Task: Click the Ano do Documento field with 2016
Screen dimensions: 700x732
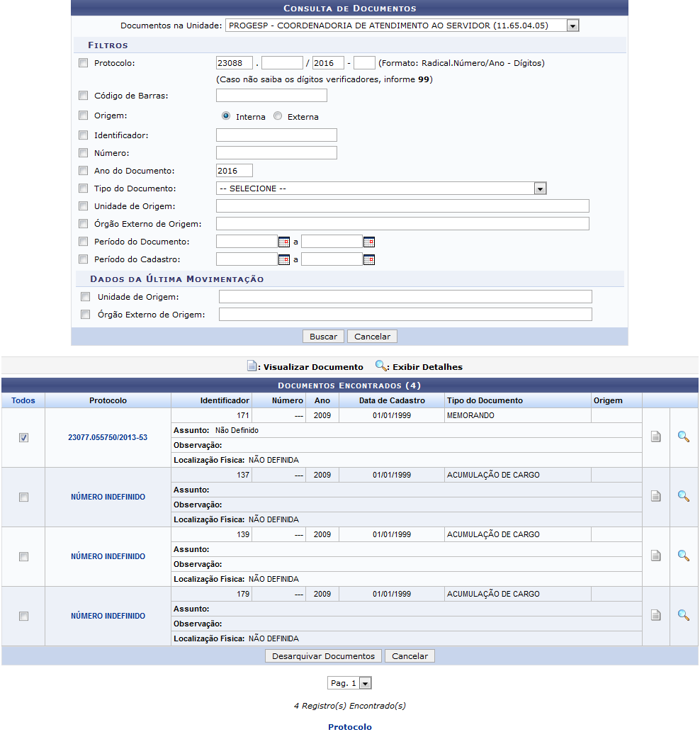Action: click(x=235, y=170)
